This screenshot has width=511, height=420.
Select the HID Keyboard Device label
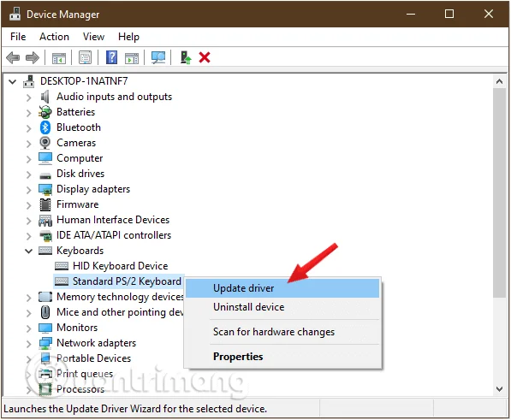pos(120,266)
